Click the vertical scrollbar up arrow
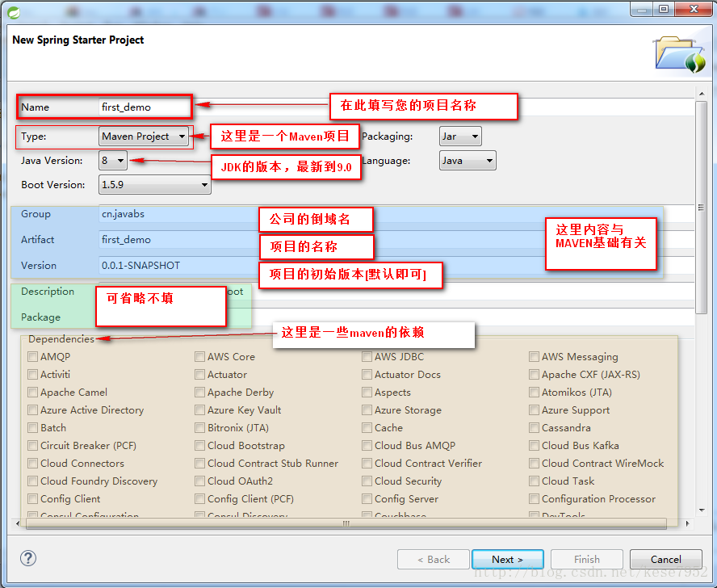The width and height of the screenshot is (717, 588). 702,94
